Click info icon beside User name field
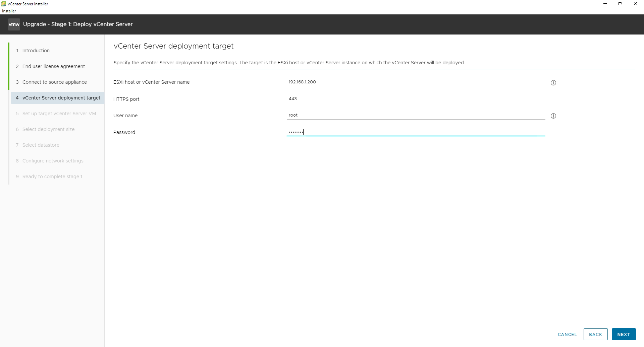Screen dimensions: 644x347 coord(553,116)
